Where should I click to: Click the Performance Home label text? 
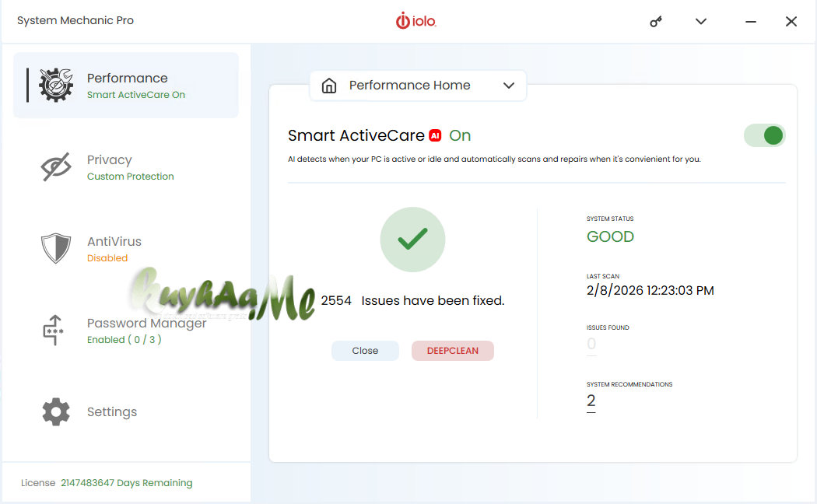[x=409, y=85]
